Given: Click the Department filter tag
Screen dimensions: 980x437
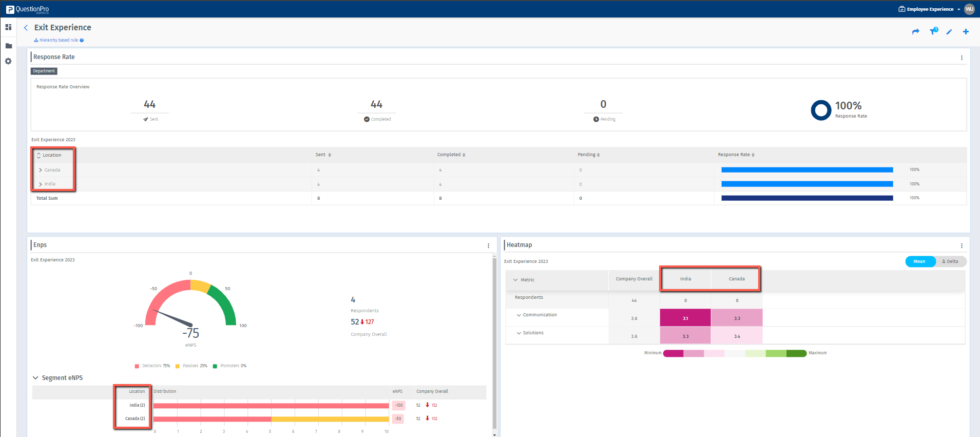Looking at the screenshot, I should (44, 71).
